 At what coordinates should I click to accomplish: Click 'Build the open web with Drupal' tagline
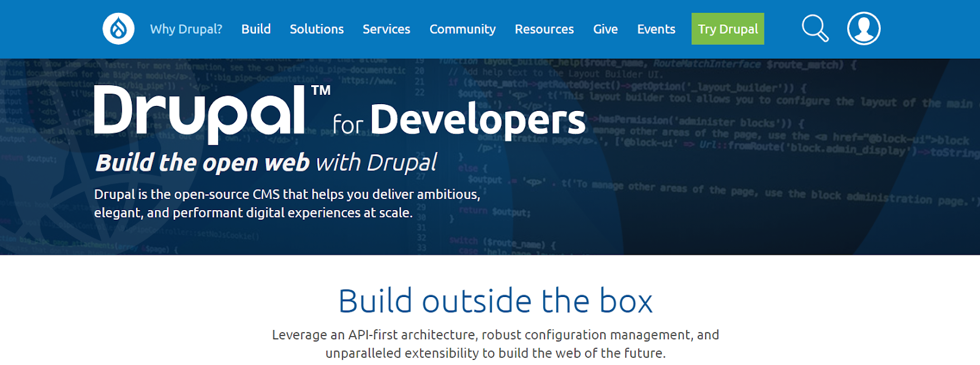(266, 163)
